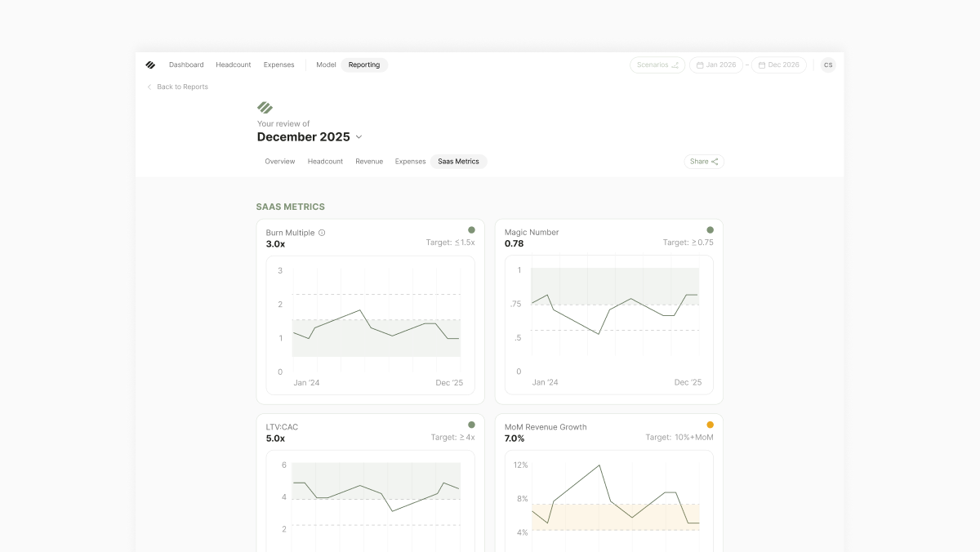Go to the Headcount nav item in the top bar
This screenshot has height=552, width=980.
[234, 65]
